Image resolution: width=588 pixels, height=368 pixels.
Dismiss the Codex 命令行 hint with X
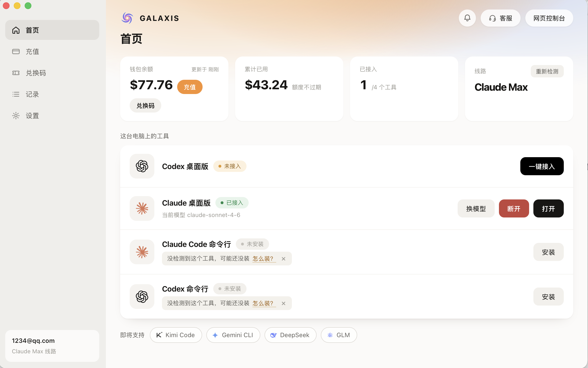pyautogui.click(x=283, y=303)
